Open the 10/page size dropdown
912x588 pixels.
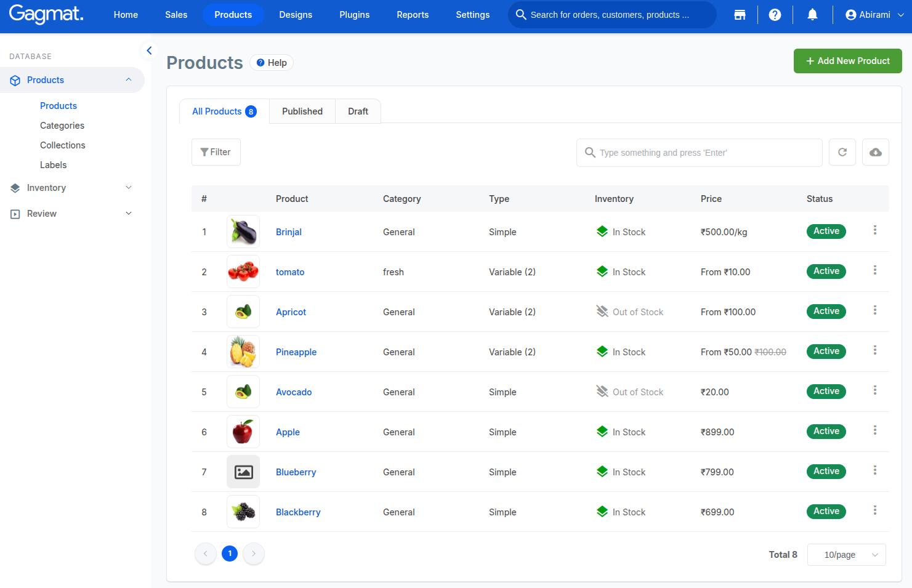point(846,555)
